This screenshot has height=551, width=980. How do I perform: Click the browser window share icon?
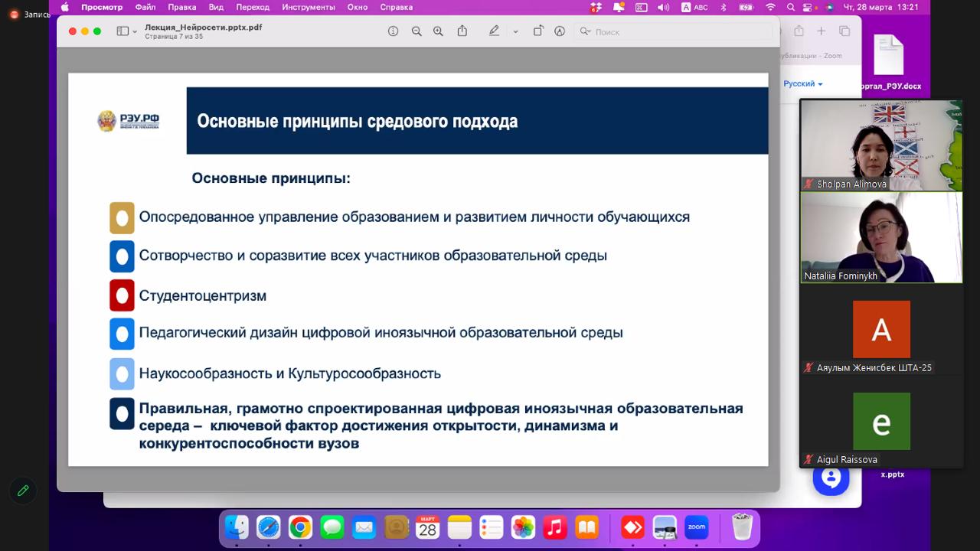click(799, 31)
